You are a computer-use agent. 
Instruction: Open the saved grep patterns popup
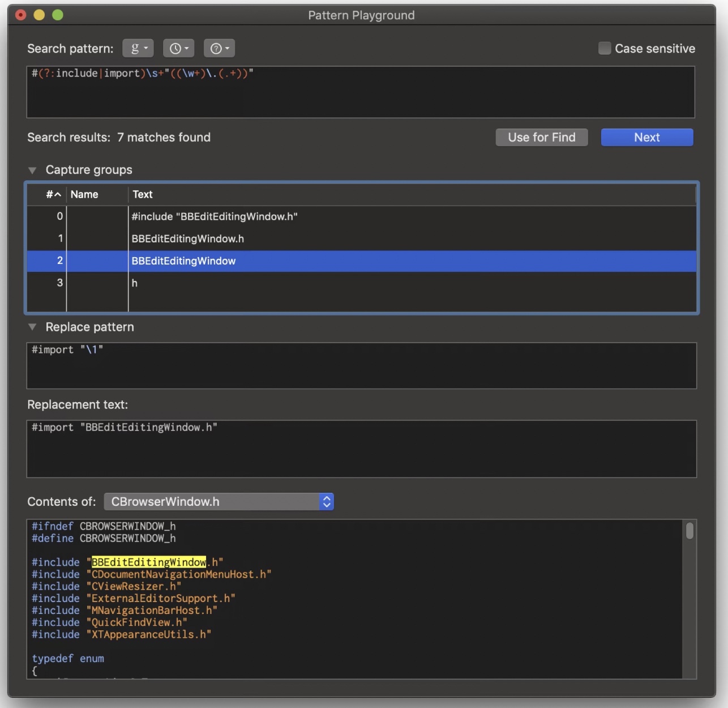coord(138,49)
